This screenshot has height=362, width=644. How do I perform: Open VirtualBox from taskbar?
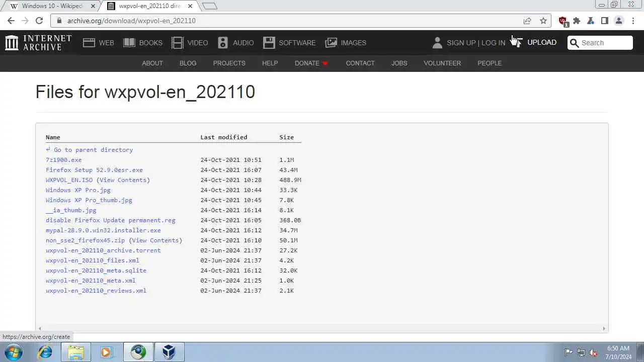pyautogui.click(x=169, y=352)
